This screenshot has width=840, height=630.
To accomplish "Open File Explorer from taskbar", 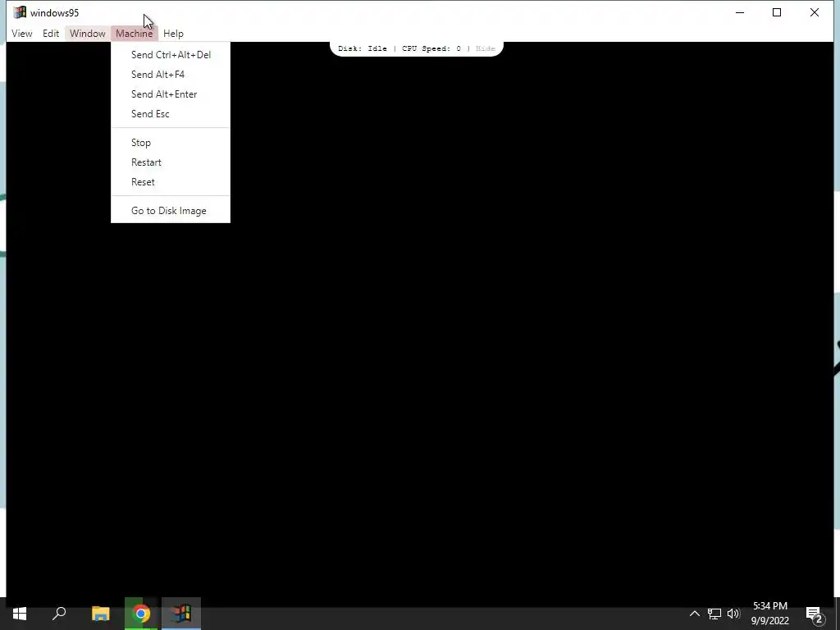I will (100, 614).
